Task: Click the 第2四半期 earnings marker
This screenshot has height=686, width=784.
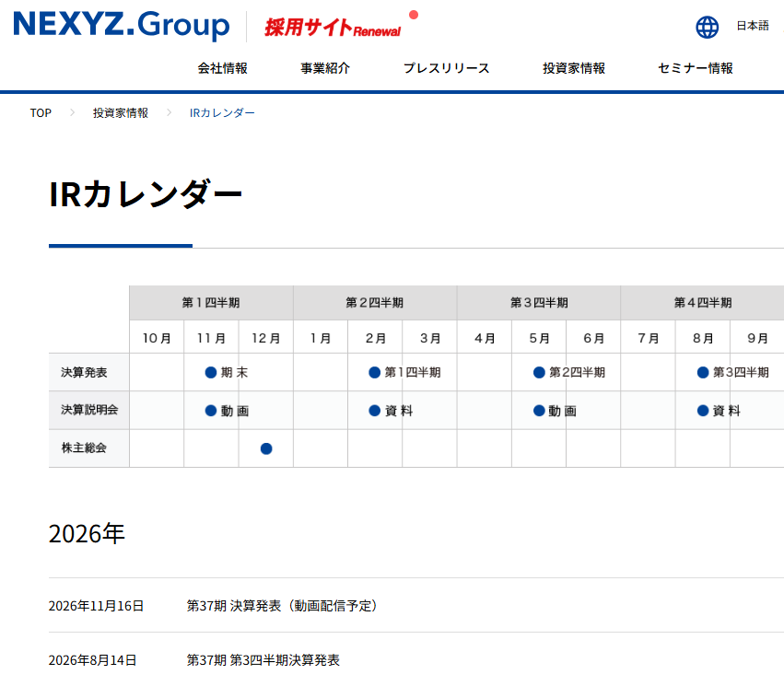Action: point(569,372)
